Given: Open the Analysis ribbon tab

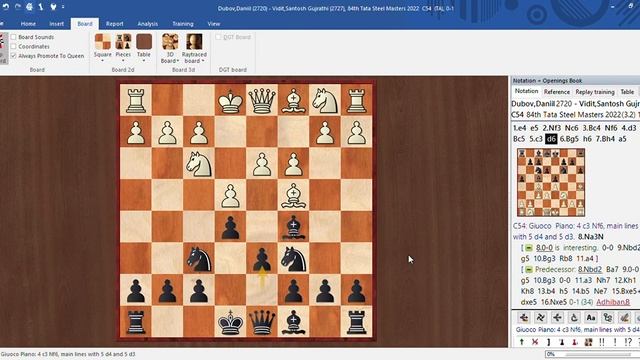Looking at the screenshot, I should pos(148,24).
